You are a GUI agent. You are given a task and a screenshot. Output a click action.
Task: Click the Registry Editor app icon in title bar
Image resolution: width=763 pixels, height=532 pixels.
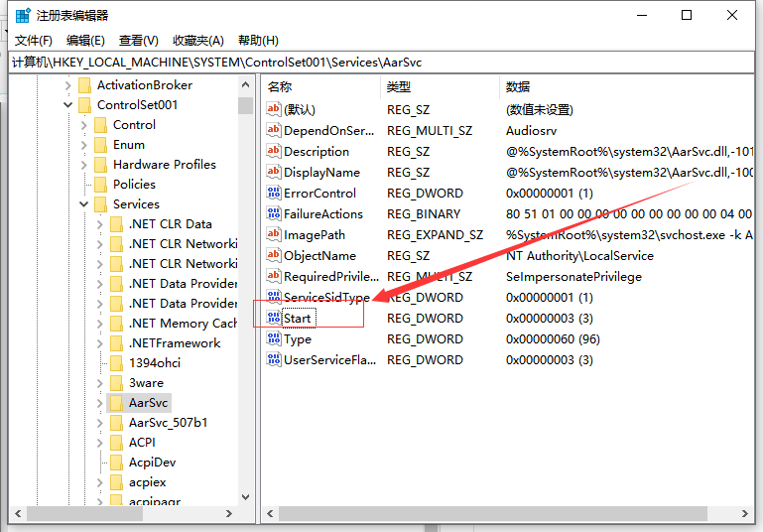click(x=22, y=16)
